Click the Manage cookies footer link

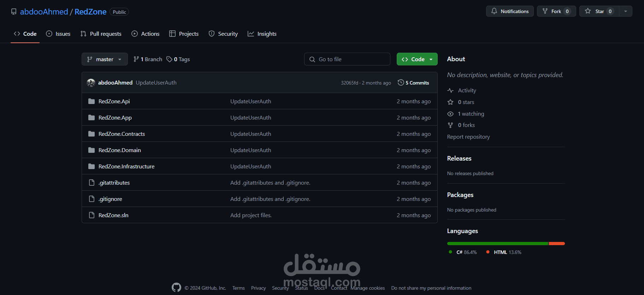click(x=368, y=288)
